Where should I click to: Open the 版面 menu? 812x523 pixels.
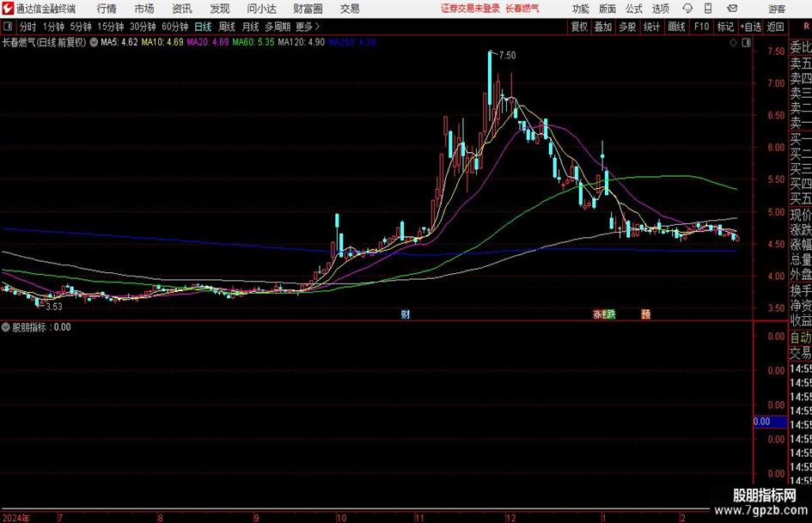tap(607, 9)
